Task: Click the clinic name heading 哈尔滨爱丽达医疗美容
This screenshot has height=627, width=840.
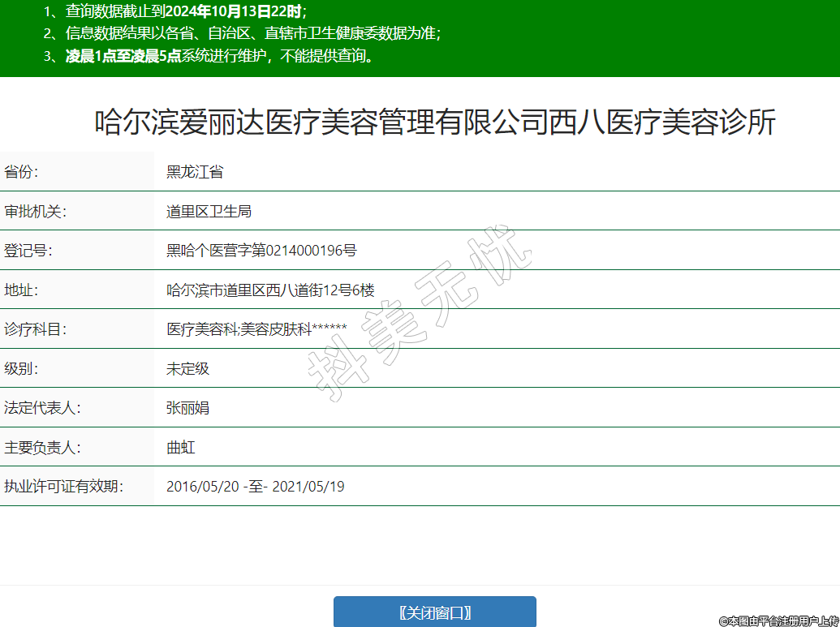Action: coord(435,122)
